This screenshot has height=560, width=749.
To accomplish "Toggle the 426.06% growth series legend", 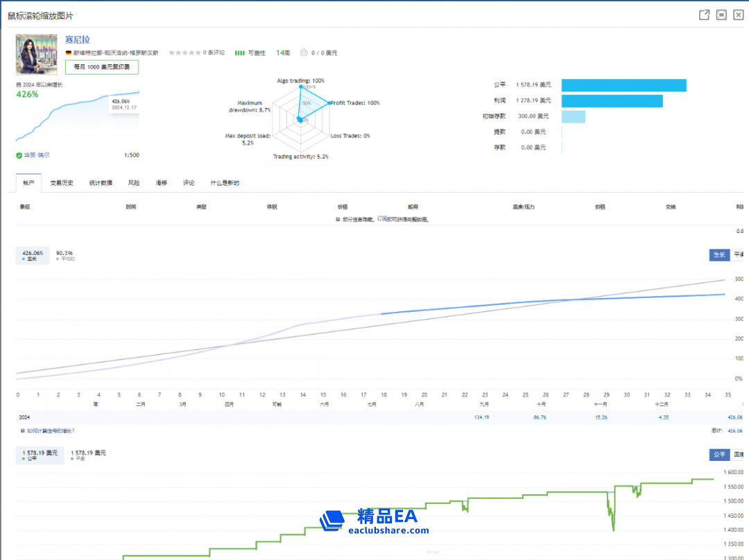I will (x=33, y=256).
